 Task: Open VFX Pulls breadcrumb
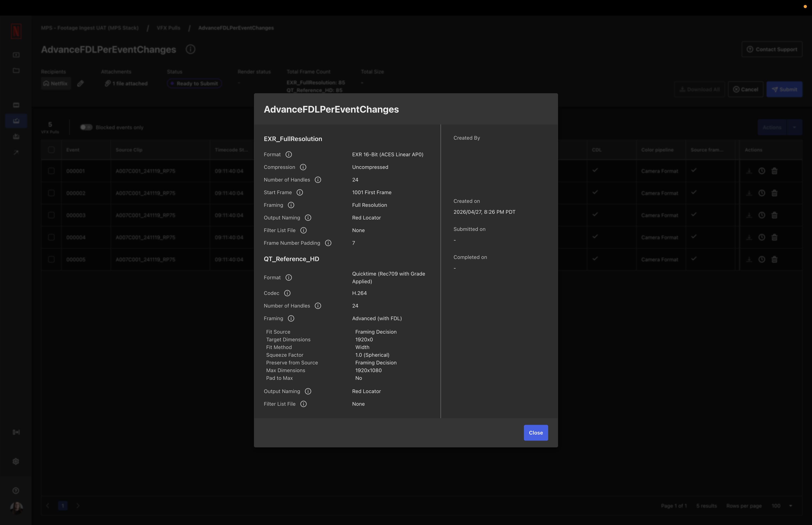point(168,28)
